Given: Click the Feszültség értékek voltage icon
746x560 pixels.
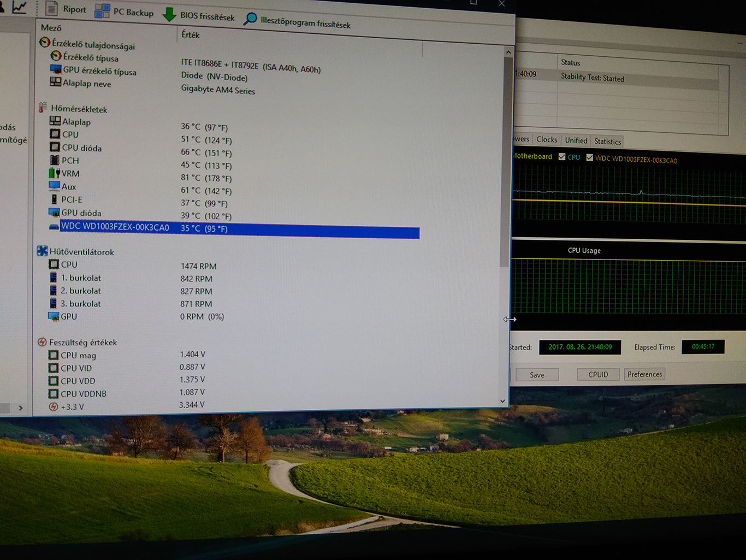Looking at the screenshot, I should pyautogui.click(x=42, y=342).
